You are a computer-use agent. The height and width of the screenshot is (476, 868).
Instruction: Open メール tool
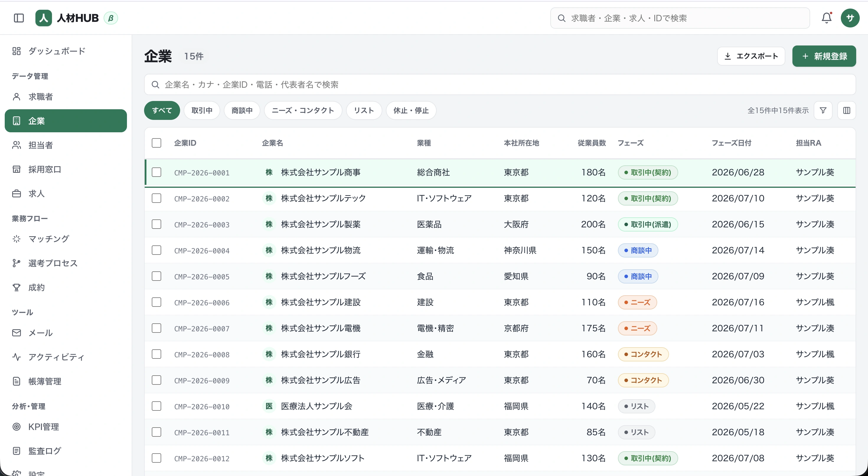click(x=66, y=333)
